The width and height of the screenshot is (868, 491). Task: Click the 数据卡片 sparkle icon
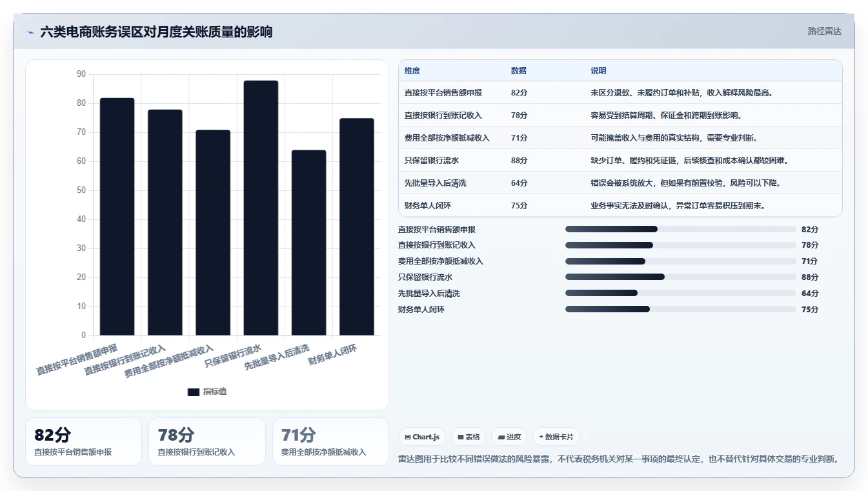(541, 437)
